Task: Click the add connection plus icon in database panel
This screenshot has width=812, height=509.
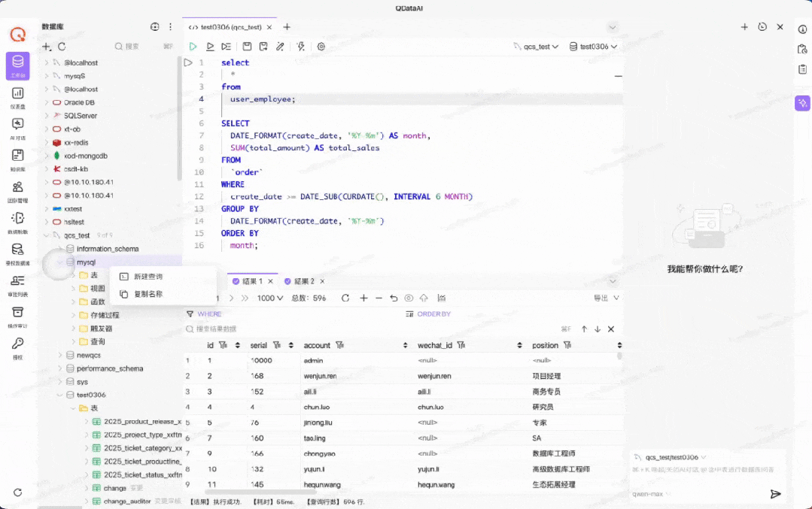Action: (47, 47)
